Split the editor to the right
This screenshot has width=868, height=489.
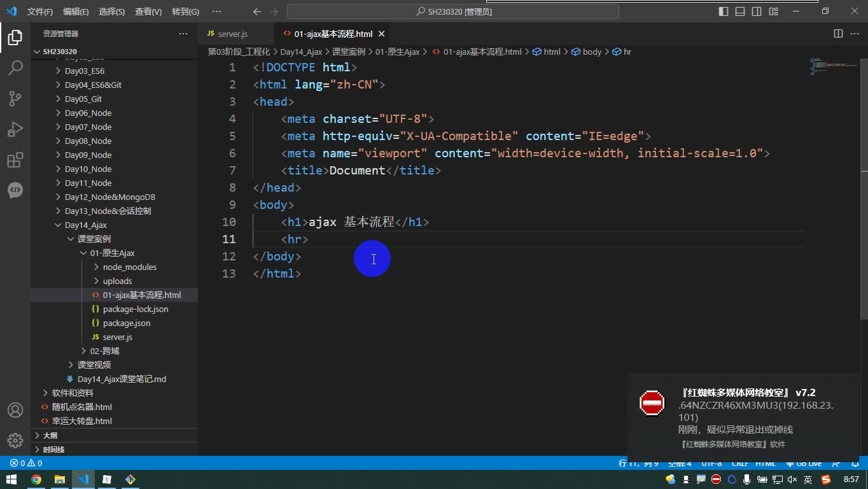838,34
